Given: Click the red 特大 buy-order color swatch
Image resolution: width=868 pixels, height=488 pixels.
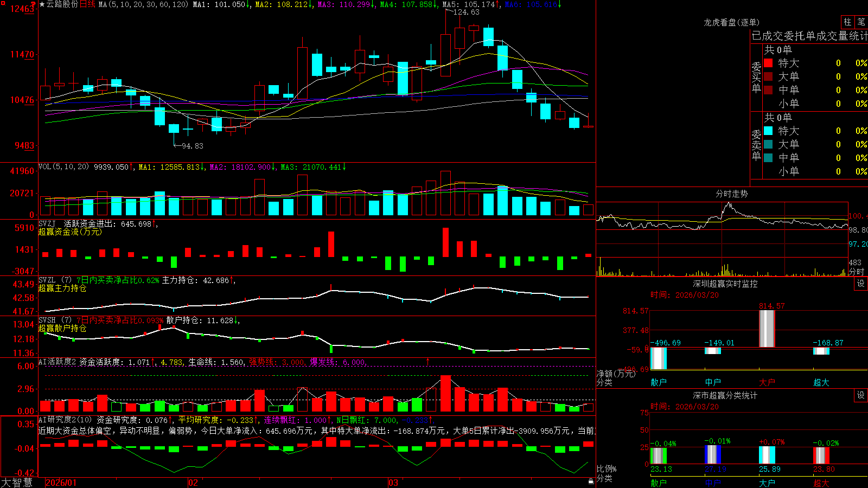Looking at the screenshot, I should 768,63.
